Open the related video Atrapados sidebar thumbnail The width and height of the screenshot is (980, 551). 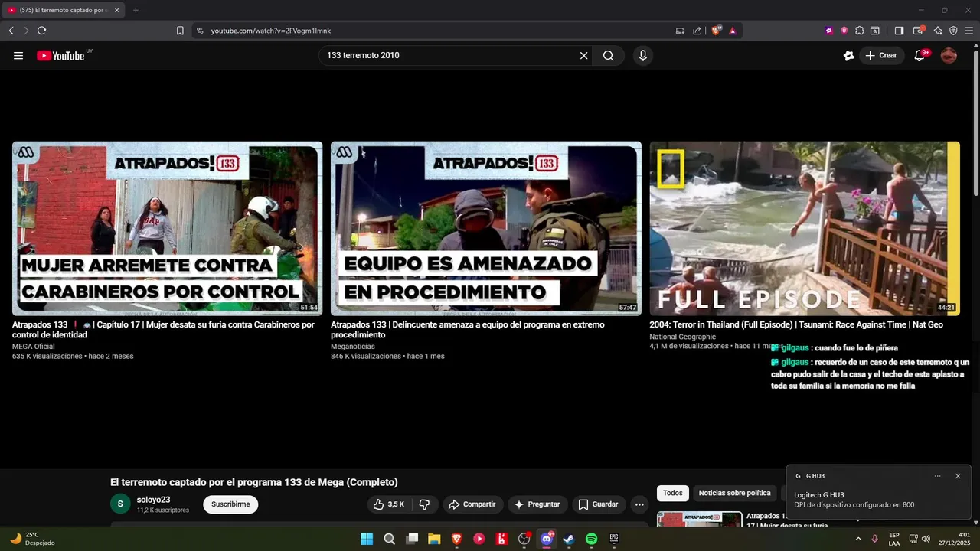point(699,519)
